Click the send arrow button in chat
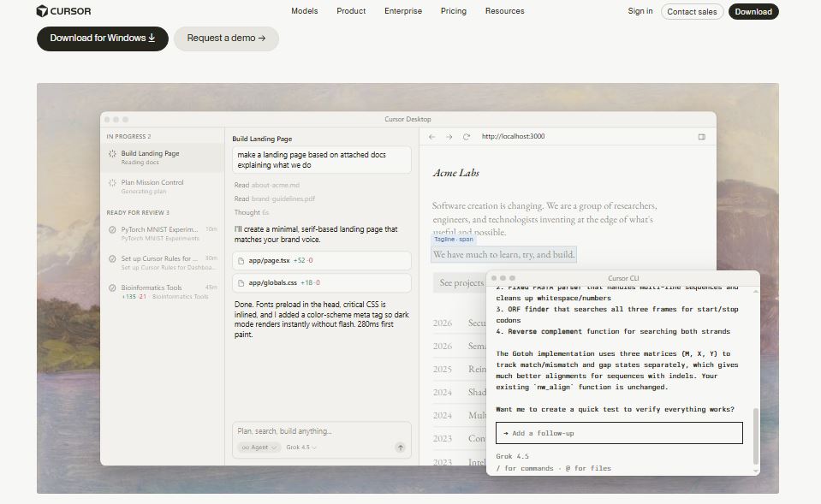The width and height of the screenshot is (821, 504). coord(400,448)
